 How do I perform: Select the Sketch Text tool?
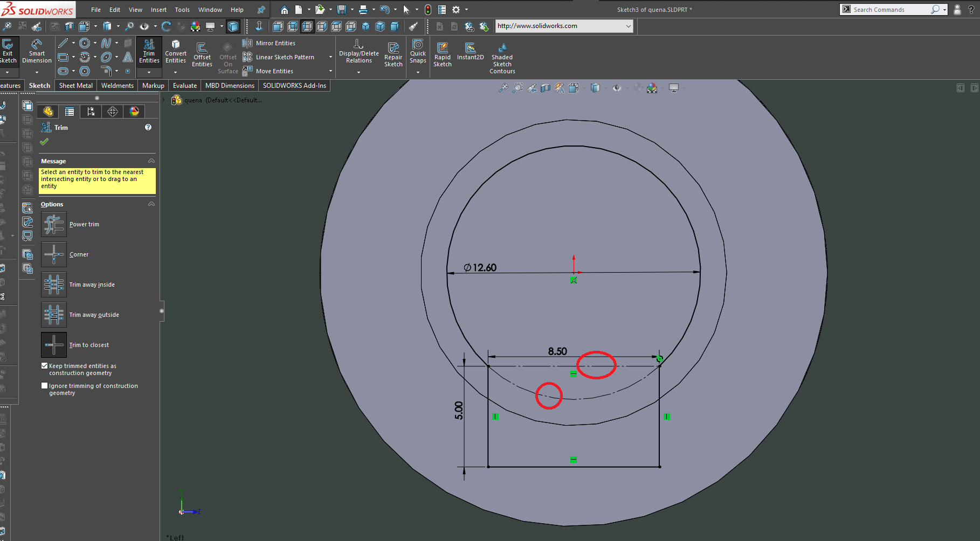pos(128,57)
